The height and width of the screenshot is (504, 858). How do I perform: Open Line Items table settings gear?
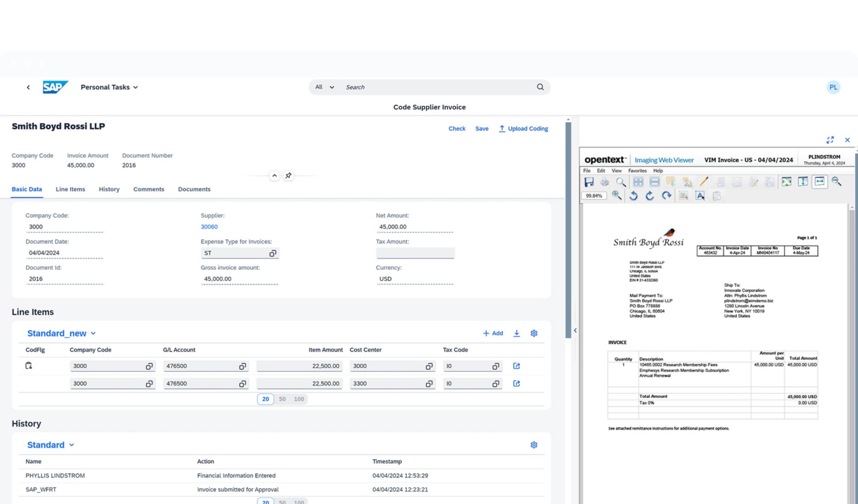point(534,333)
